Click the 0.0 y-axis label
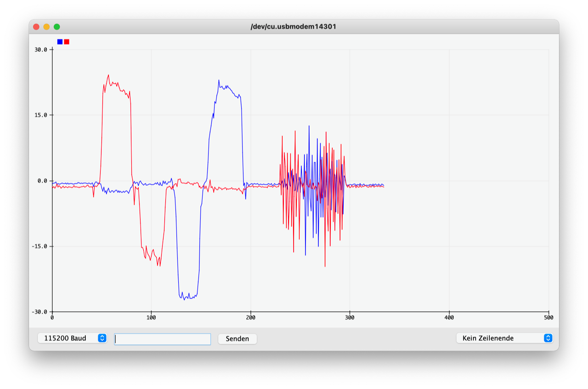The height and width of the screenshot is (389, 588). tap(43, 181)
